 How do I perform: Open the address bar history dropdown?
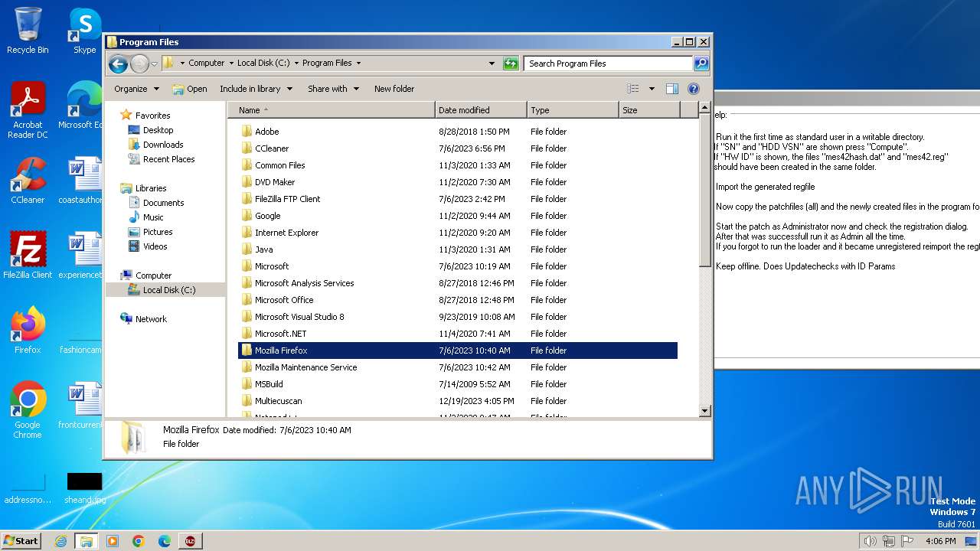(492, 64)
